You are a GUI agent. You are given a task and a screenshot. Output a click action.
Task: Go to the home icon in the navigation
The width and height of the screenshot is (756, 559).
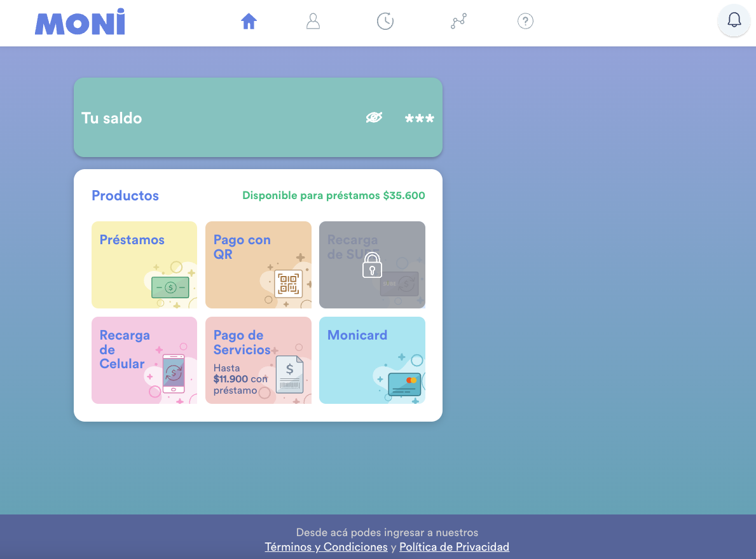[249, 21]
